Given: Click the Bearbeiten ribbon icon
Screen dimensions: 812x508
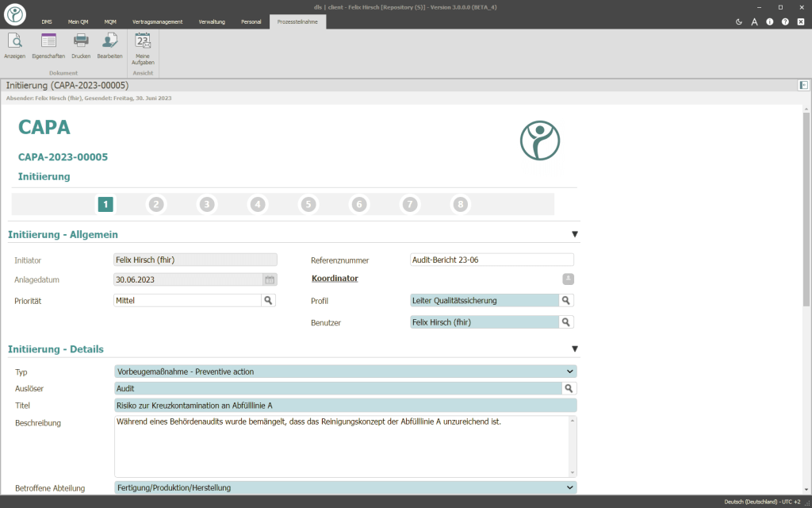Looking at the screenshot, I should [x=109, y=40].
